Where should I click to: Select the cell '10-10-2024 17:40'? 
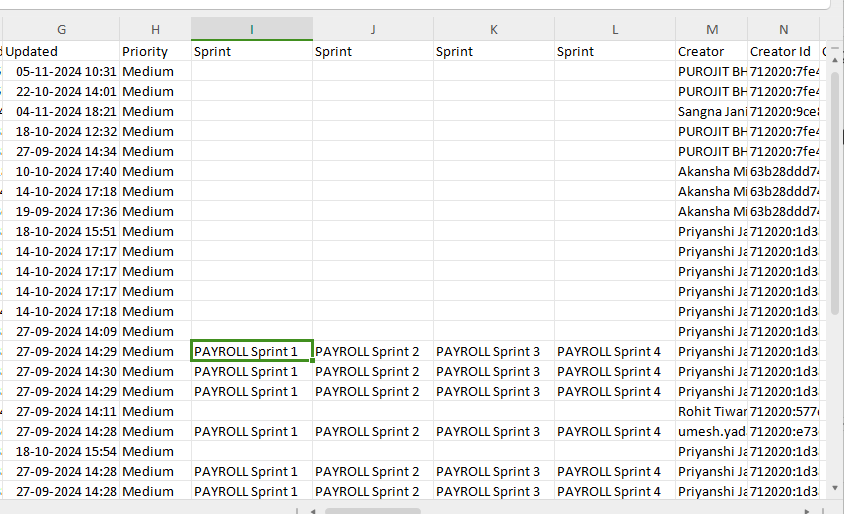[61, 172]
